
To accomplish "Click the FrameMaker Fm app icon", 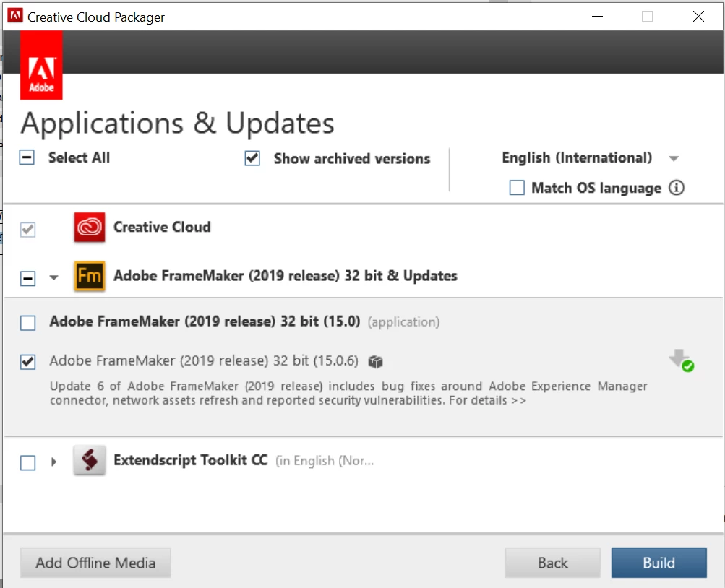I will 89,276.
